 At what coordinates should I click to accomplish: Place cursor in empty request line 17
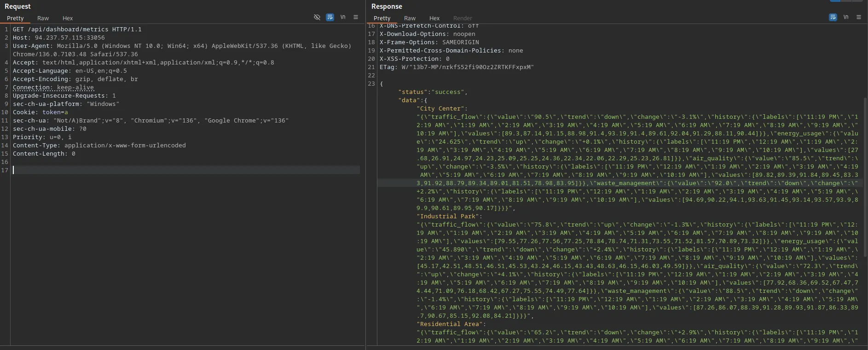click(186, 170)
